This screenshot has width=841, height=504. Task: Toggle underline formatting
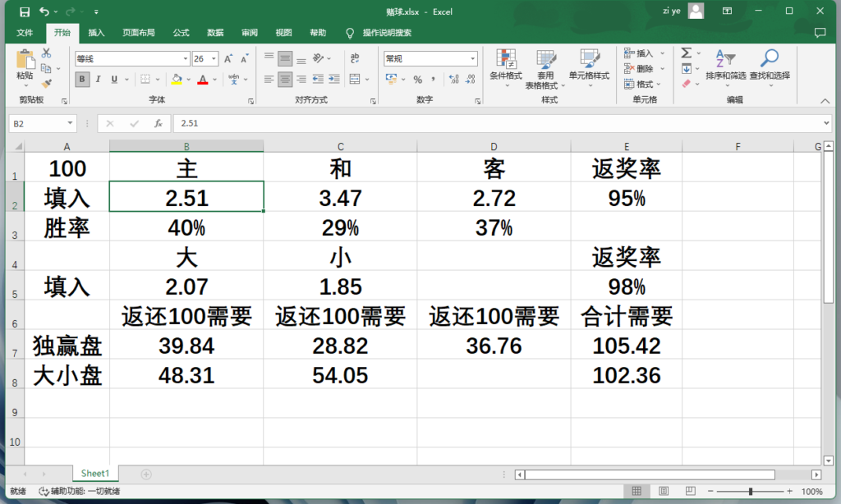pos(114,80)
